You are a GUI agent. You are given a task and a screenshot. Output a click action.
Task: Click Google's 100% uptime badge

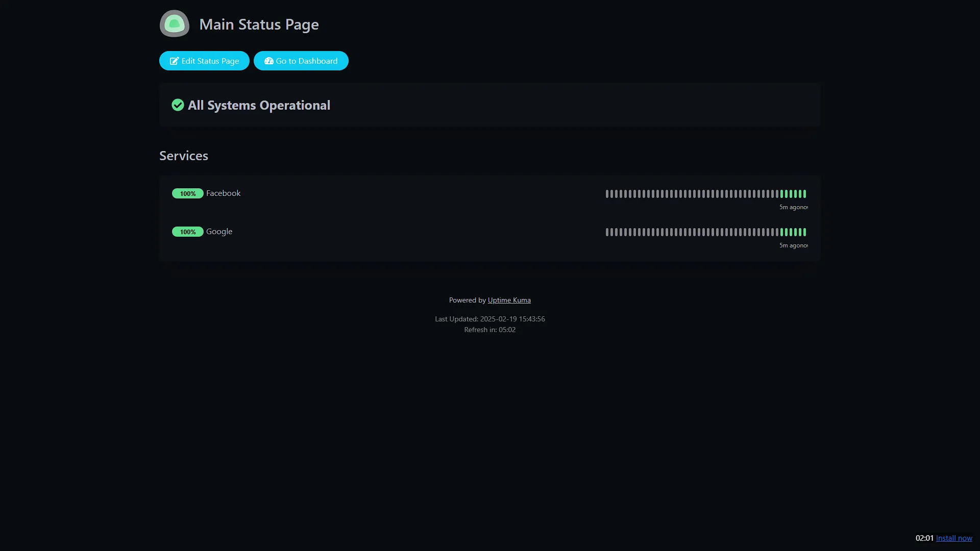pos(188,232)
